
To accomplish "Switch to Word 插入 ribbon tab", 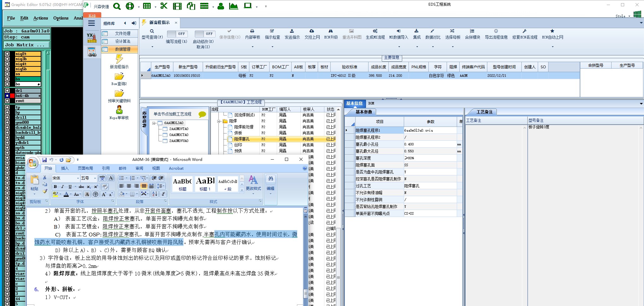I will pyautogui.click(x=65, y=168).
